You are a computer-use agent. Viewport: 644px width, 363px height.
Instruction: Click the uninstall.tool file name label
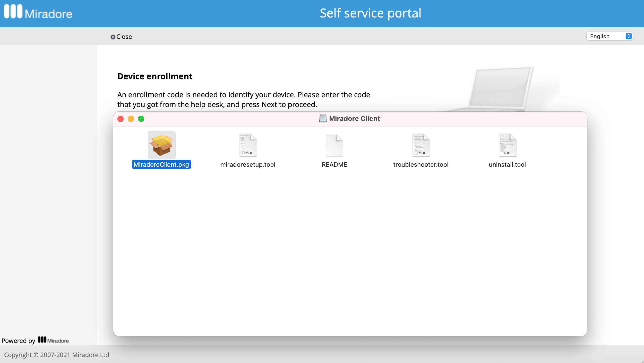pos(508,164)
